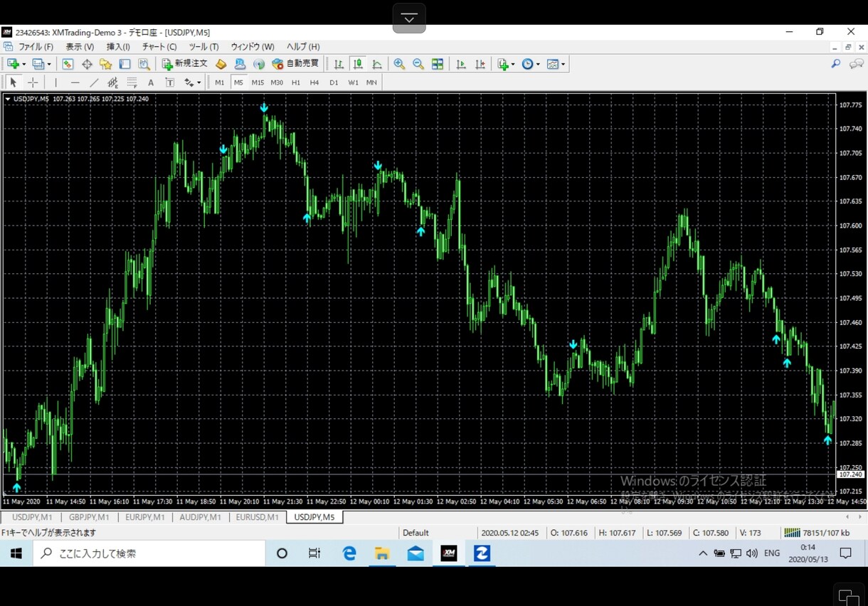Expand the periodicity clock dropdown
The height and width of the screenshot is (606, 868).
538,64
